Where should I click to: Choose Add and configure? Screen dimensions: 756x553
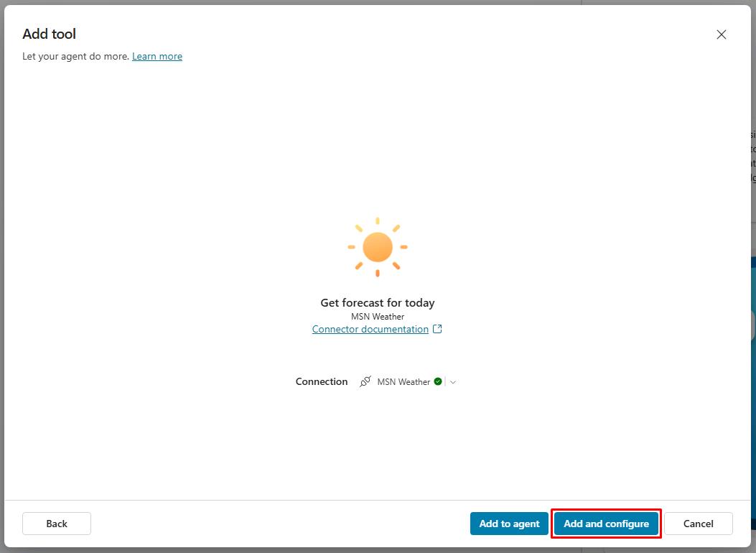click(x=606, y=524)
